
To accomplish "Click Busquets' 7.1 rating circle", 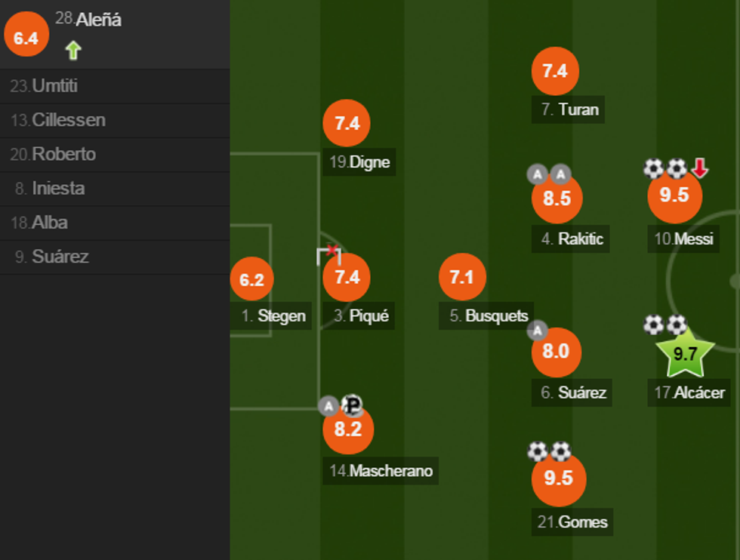I will coord(461,277).
